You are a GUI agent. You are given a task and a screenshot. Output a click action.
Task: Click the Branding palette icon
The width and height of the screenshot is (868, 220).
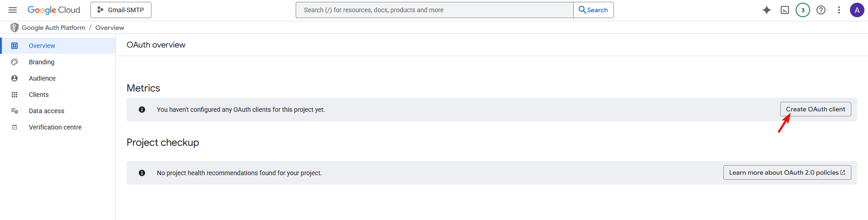[14, 62]
